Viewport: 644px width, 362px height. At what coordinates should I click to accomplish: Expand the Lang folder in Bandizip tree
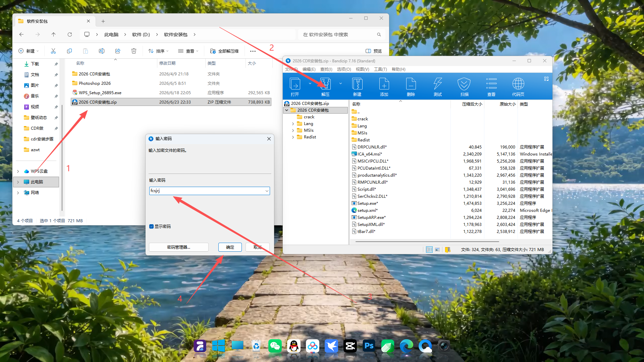tap(293, 124)
